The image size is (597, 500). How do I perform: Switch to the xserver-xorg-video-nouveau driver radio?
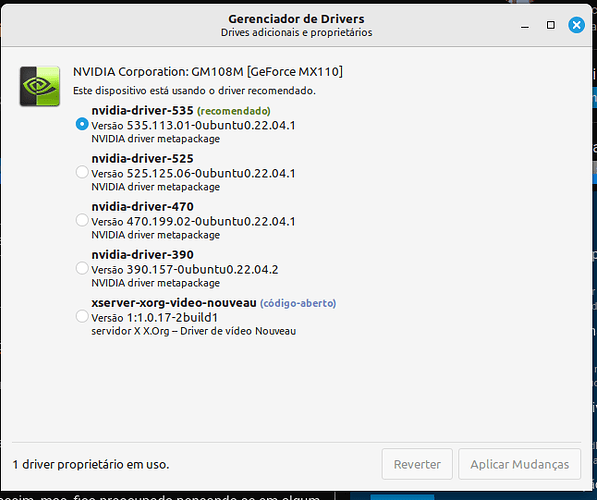click(82, 316)
